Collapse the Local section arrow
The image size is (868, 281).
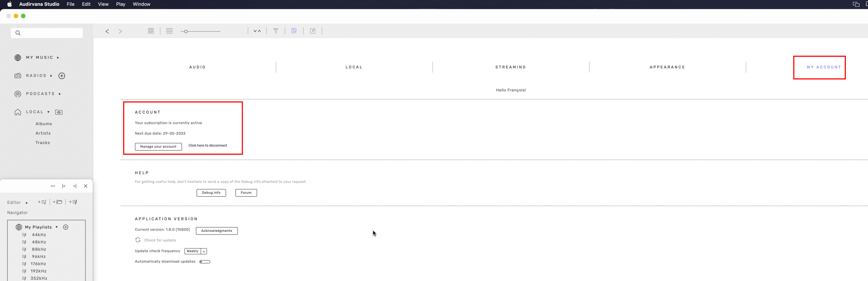coord(48,112)
